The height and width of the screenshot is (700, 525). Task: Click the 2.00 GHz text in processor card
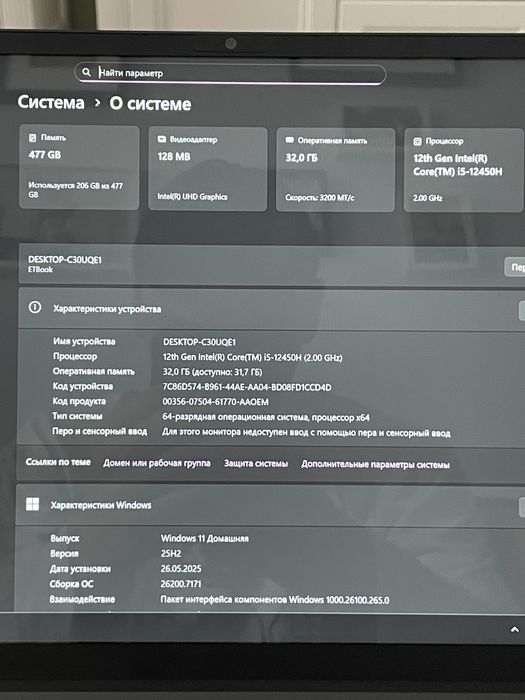[x=427, y=198]
